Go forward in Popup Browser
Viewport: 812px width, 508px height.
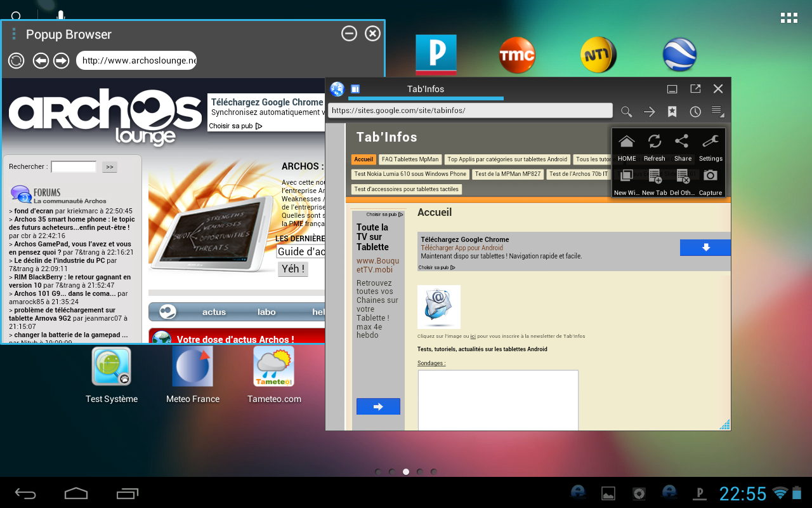61,60
